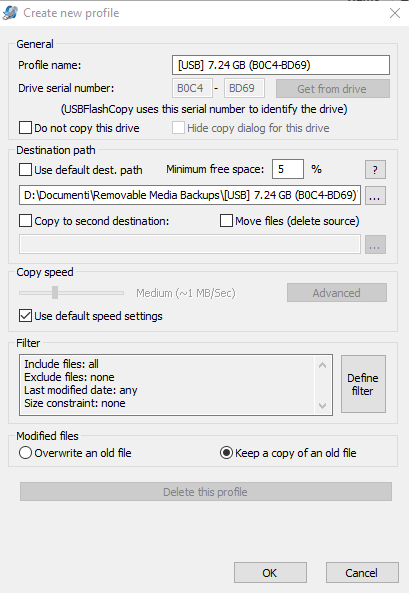This screenshot has width=409, height=593.
Task: Cancel creating the new profile
Action: 362,573
